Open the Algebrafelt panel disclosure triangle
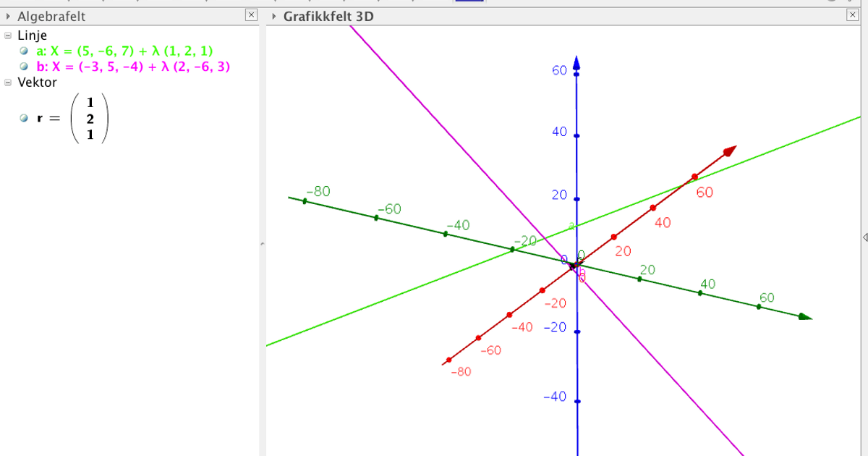 [x=9, y=15]
